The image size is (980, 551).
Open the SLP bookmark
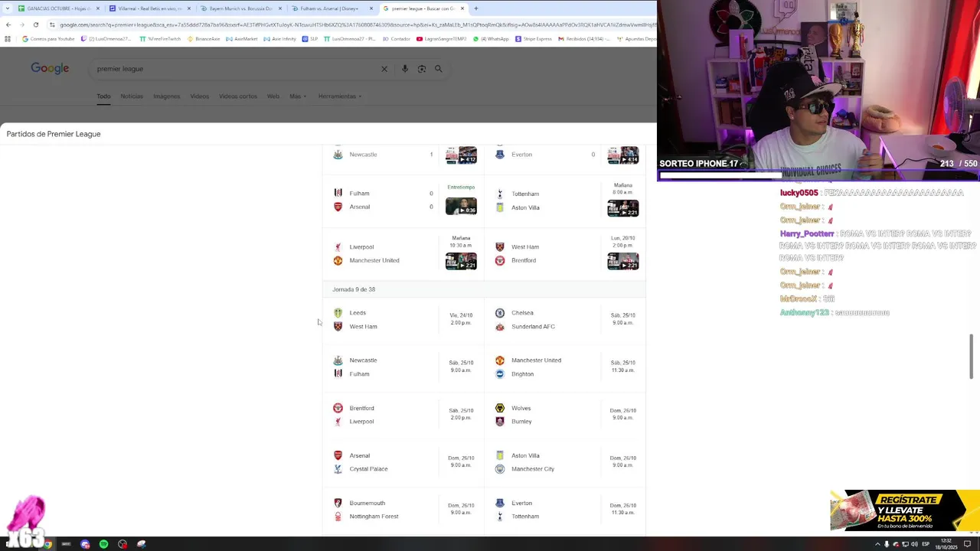point(310,39)
